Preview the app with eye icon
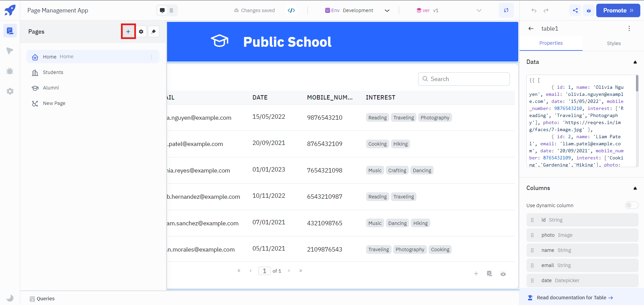This screenshot has height=305, width=644. click(589, 10)
